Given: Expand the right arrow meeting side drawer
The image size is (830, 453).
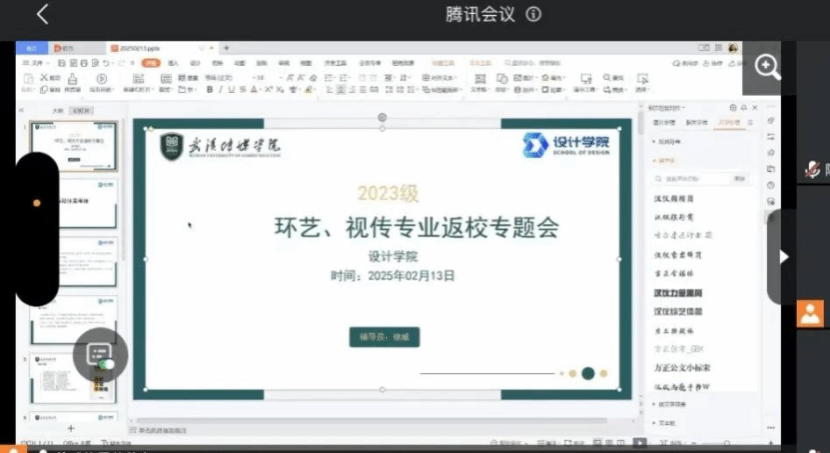Looking at the screenshot, I should point(783,257).
